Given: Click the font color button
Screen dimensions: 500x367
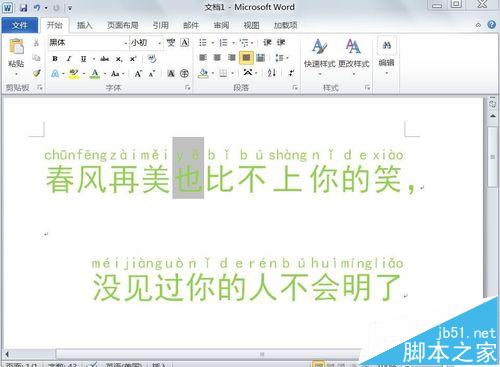Looking at the screenshot, I should coord(95,74).
